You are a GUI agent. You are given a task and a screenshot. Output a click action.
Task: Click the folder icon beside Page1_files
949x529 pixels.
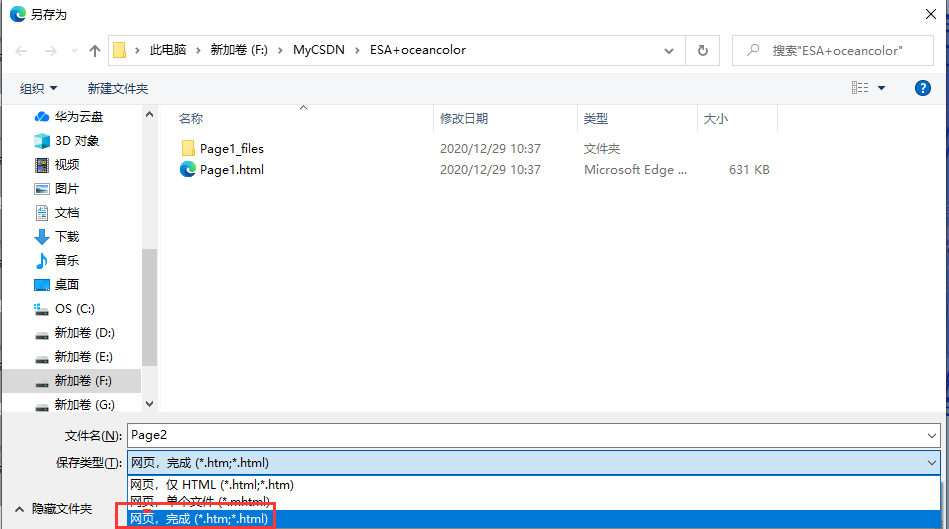[x=188, y=148]
